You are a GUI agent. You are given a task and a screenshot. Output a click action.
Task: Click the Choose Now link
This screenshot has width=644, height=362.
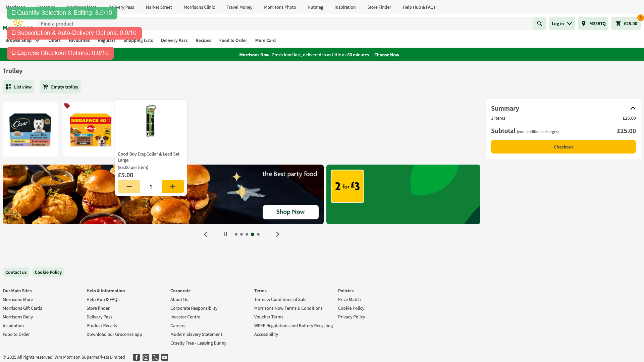pos(386,55)
